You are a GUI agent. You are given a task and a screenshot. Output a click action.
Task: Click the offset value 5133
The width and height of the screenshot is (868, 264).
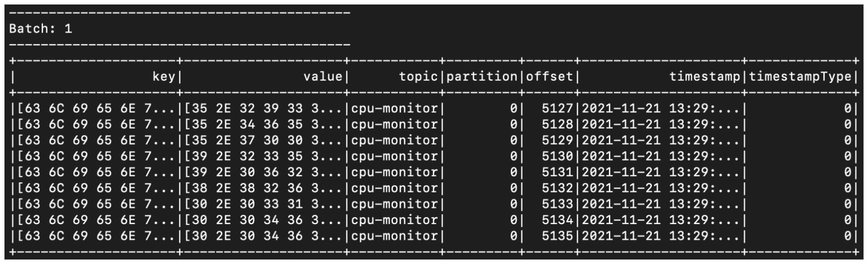557,204
